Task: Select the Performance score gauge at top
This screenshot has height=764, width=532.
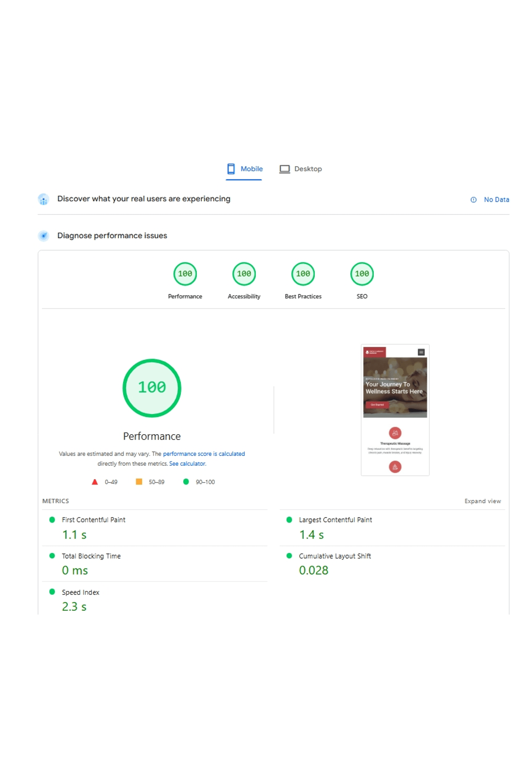Action: click(185, 274)
